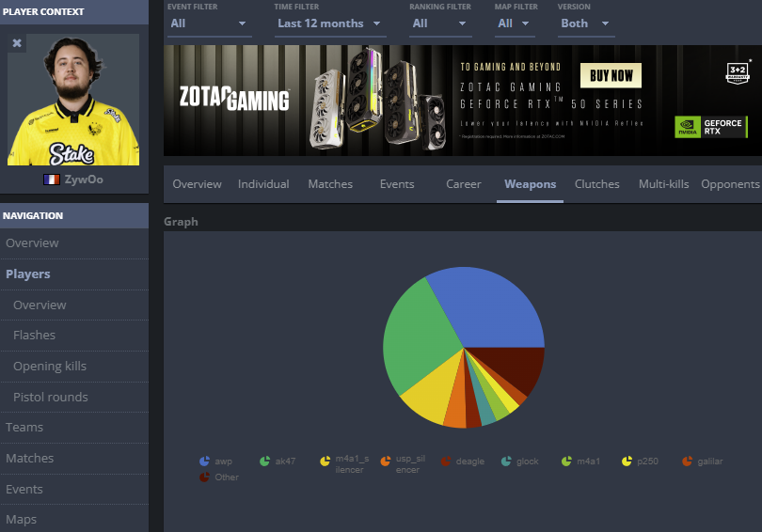Switch to the Multi-kills tab
Screen dimensions: 762x532
(664, 184)
